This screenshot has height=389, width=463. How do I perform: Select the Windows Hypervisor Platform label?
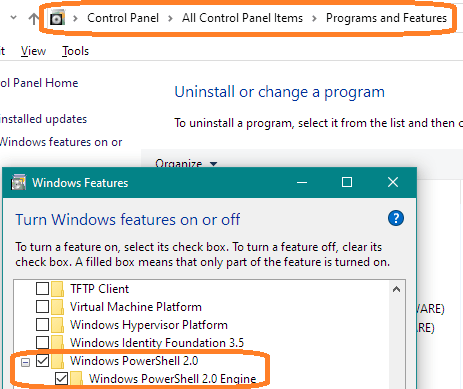coord(149,325)
